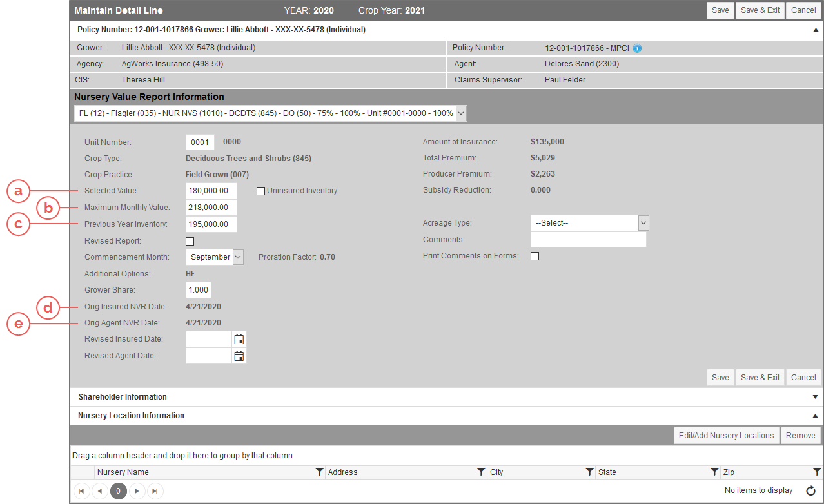Click the Selected Value field

pos(211,191)
